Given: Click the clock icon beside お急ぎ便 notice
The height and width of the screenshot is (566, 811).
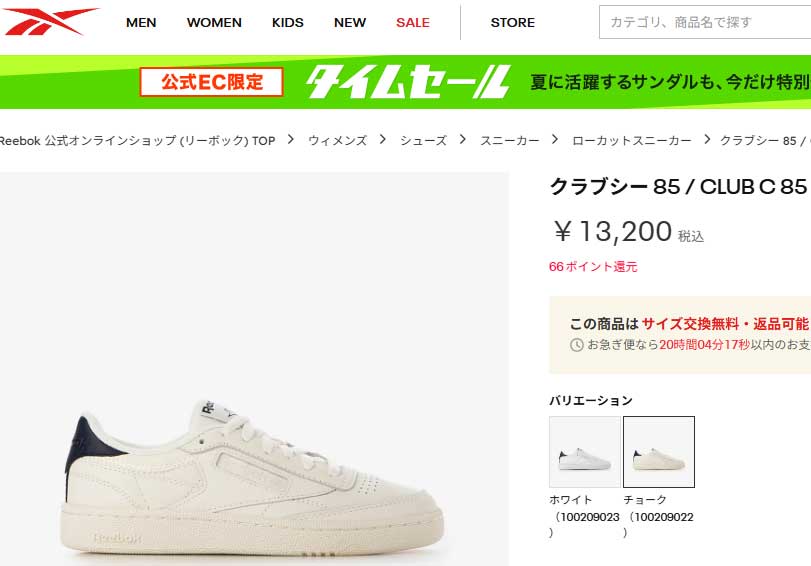Looking at the screenshot, I should tap(577, 345).
